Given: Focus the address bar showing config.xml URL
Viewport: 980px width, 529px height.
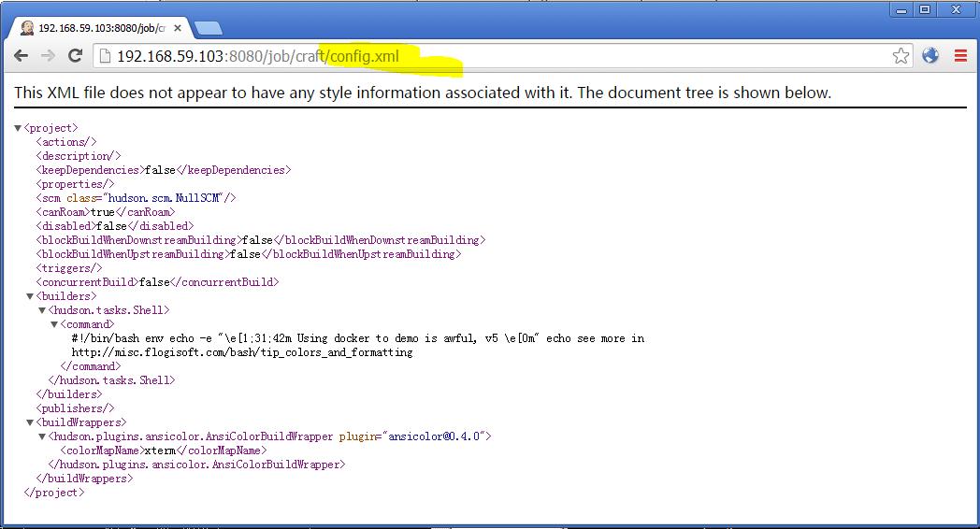Looking at the screenshot, I should 496,56.
